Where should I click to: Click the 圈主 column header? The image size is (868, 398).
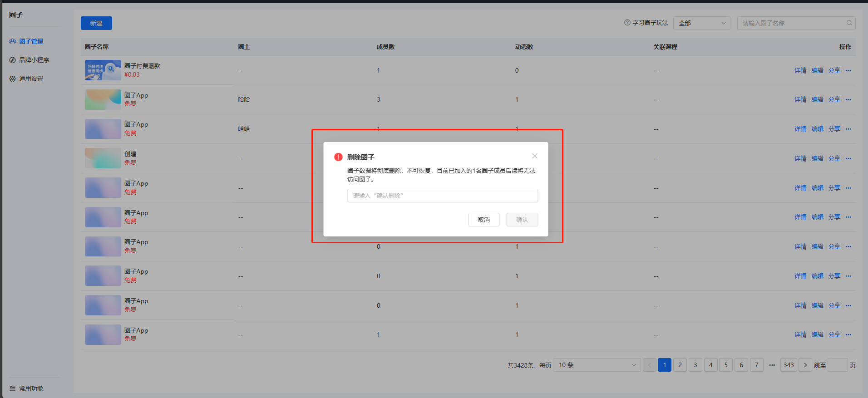coord(244,47)
